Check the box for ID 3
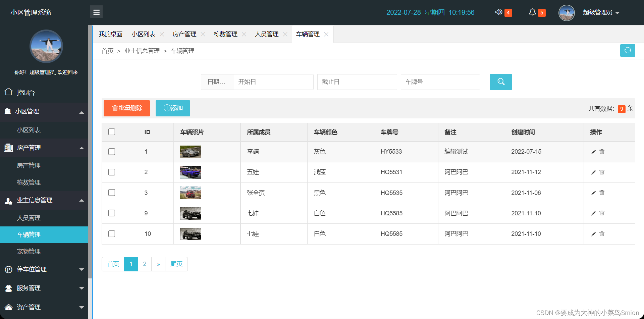The height and width of the screenshot is (319, 644). coord(112,193)
